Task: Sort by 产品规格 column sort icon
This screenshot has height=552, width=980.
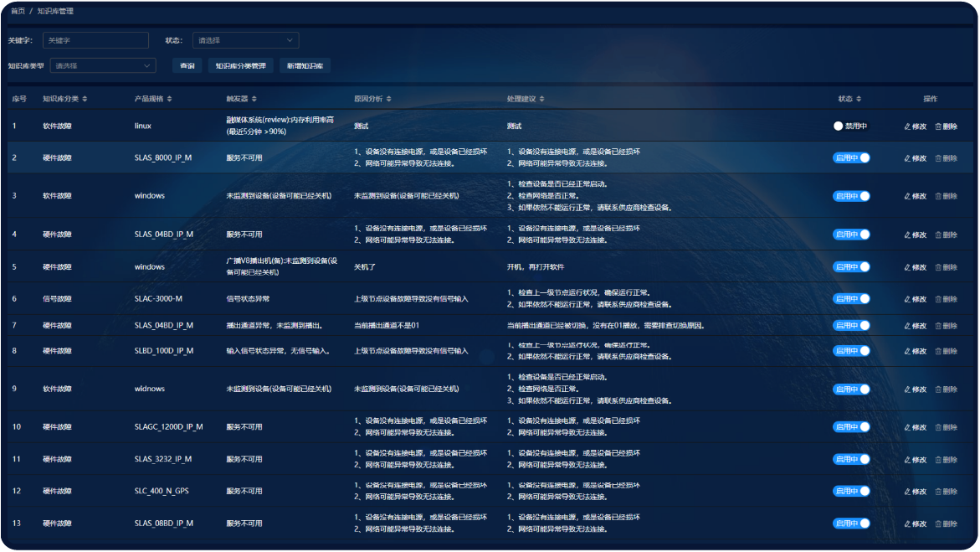Action: (x=170, y=99)
